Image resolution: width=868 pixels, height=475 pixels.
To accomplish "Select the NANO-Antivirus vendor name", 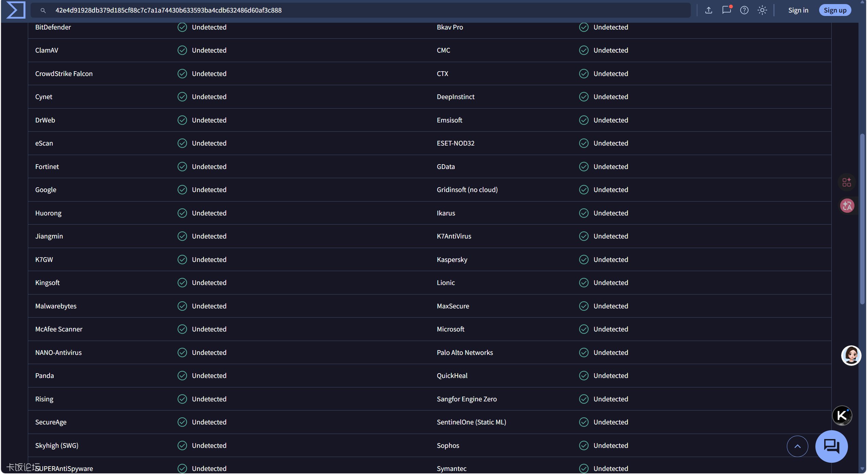I will tap(58, 353).
